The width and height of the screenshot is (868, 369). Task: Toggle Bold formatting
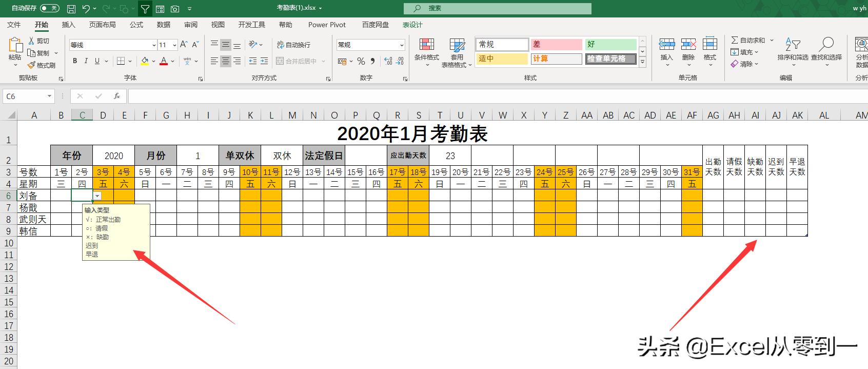coord(75,61)
